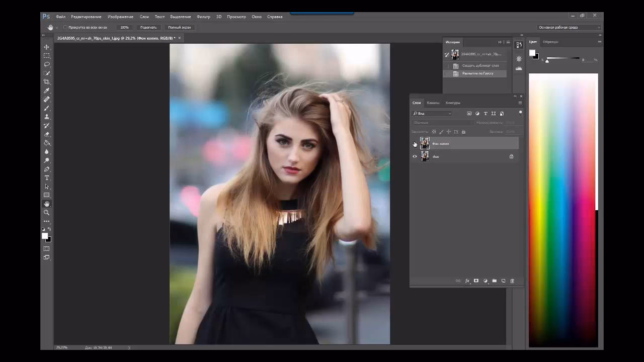This screenshot has height=362, width=644.
Task: Create a new layer via panel icon
Action: coord(503,281)
